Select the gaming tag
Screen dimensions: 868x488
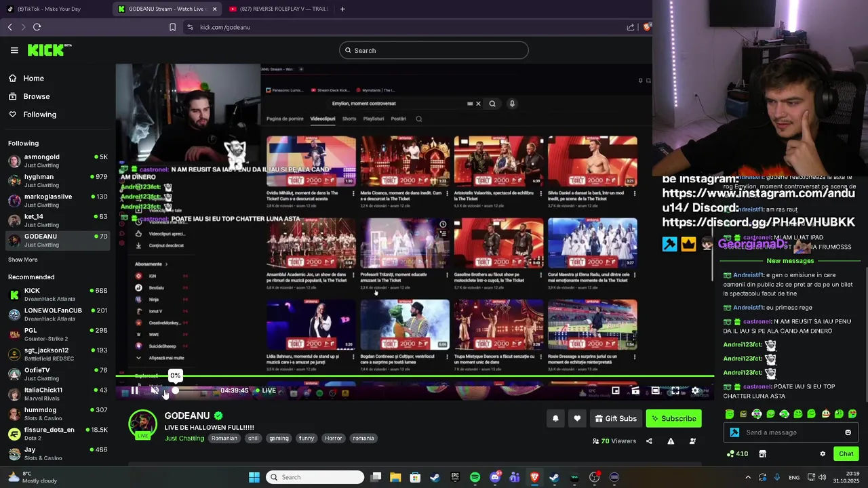(x=279, y=439)
